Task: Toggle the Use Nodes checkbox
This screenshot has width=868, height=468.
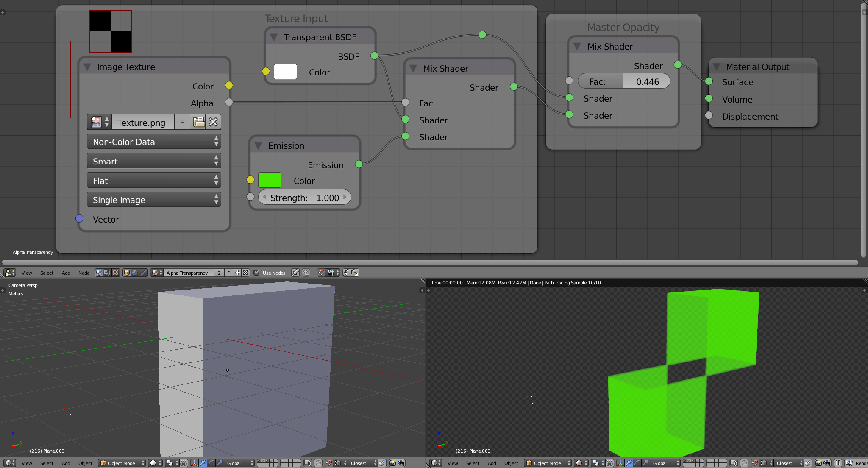Action: click(x=257, y=273)
